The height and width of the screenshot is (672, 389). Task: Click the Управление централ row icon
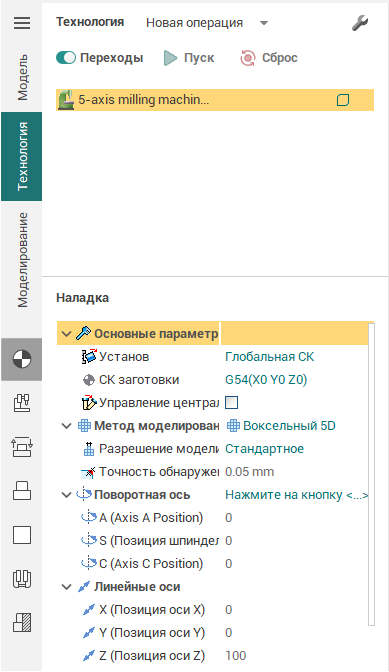89,402
